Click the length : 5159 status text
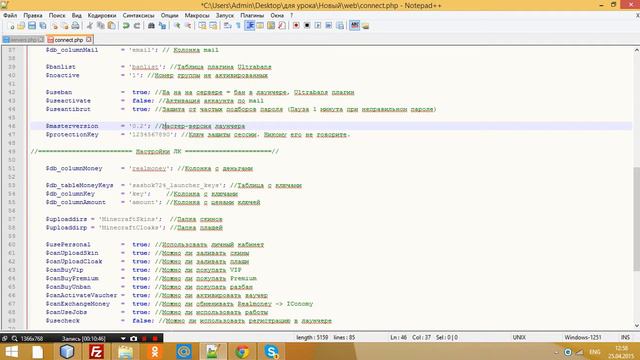Screen dimensions: 640x360 pyautogui.click(x=312, y=338)
